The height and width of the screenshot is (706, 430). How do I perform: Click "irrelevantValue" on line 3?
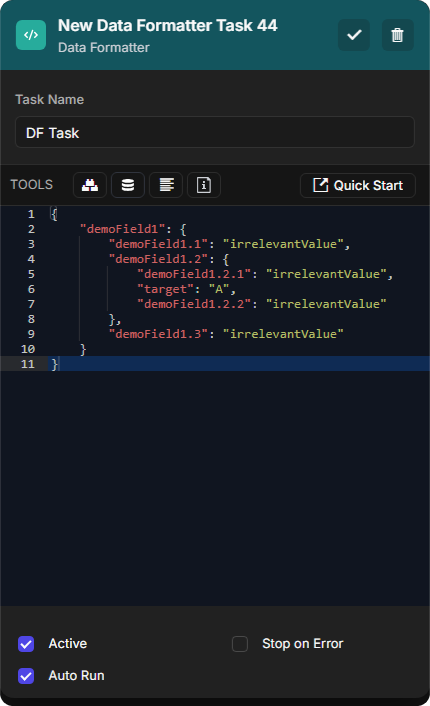[283, 244]
